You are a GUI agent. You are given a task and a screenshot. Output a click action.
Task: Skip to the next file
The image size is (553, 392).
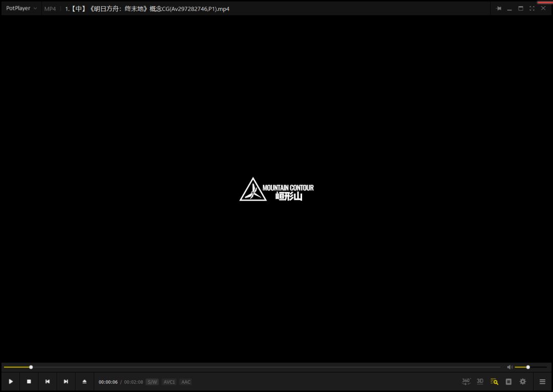(66, 381)
